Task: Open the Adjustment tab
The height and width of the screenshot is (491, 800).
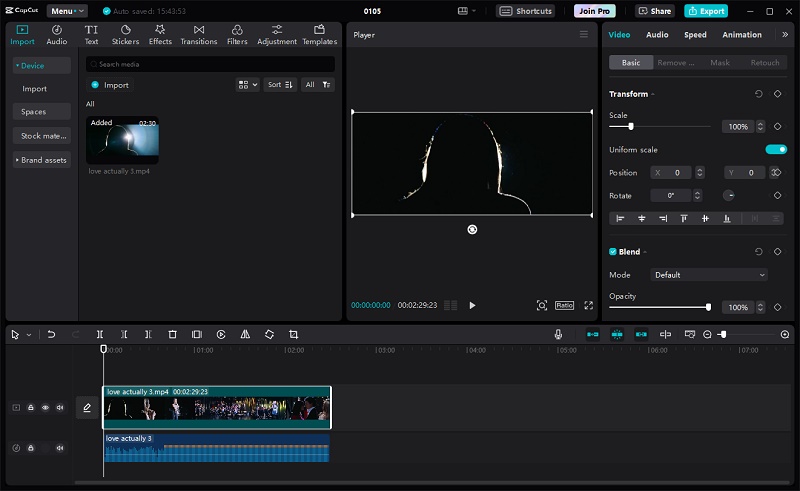Action: 277,35
